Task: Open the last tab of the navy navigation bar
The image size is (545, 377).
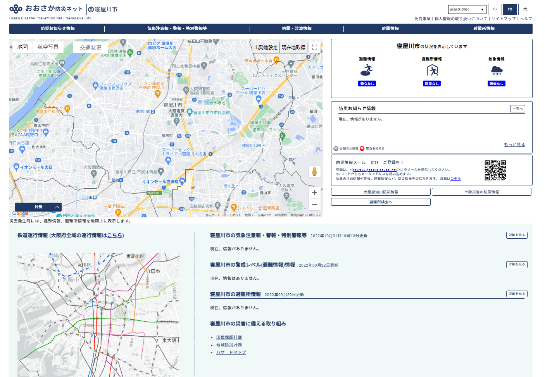Action: coord(484,28)
